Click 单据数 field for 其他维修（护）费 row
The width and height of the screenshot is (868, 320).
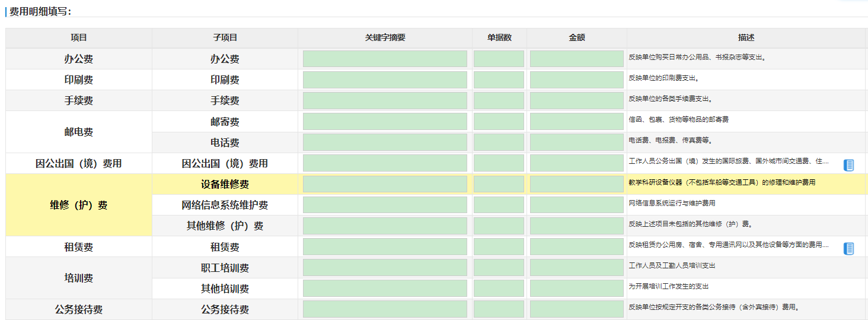[x=499, y=226]
